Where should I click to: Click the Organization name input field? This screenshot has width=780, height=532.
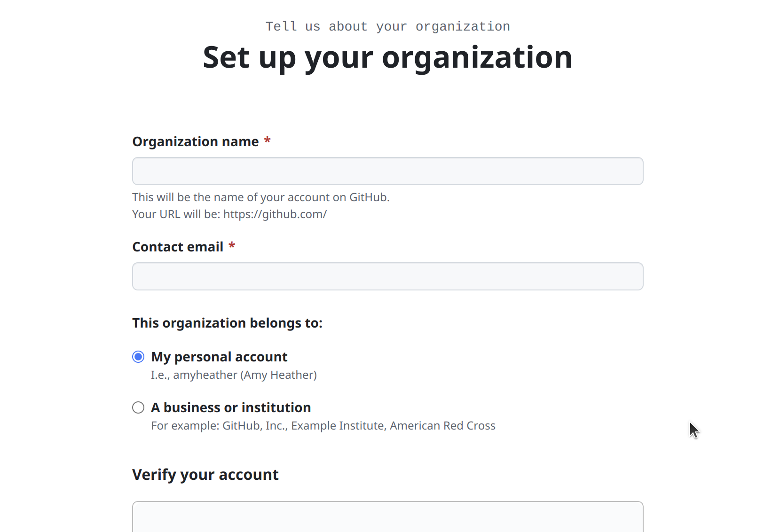click(387, 171)
